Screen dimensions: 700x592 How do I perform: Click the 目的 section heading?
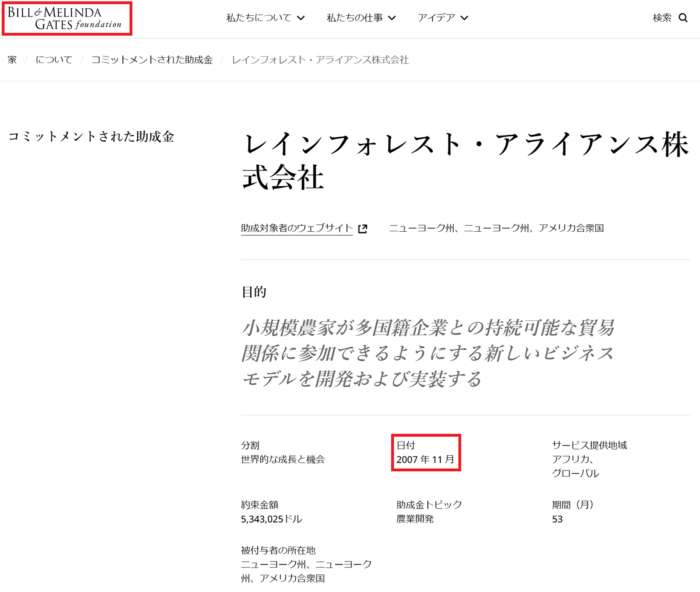(x=254, y=292)
